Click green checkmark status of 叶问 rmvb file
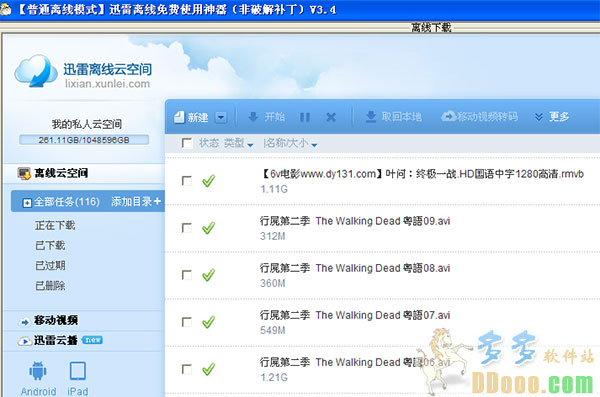The height and width of the screenshot is (397, 600). (x=209, y=181)
